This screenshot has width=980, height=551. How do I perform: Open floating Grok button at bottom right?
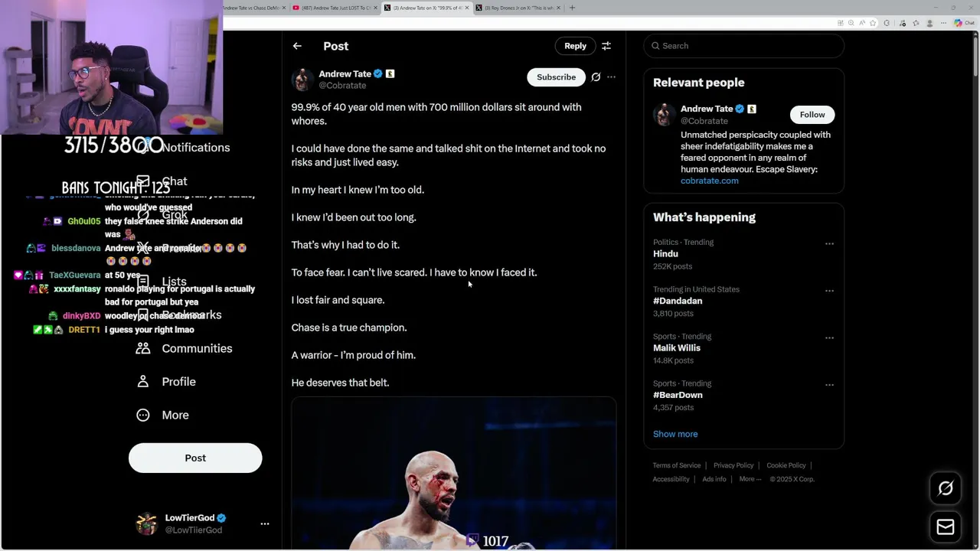click(946, 488)
